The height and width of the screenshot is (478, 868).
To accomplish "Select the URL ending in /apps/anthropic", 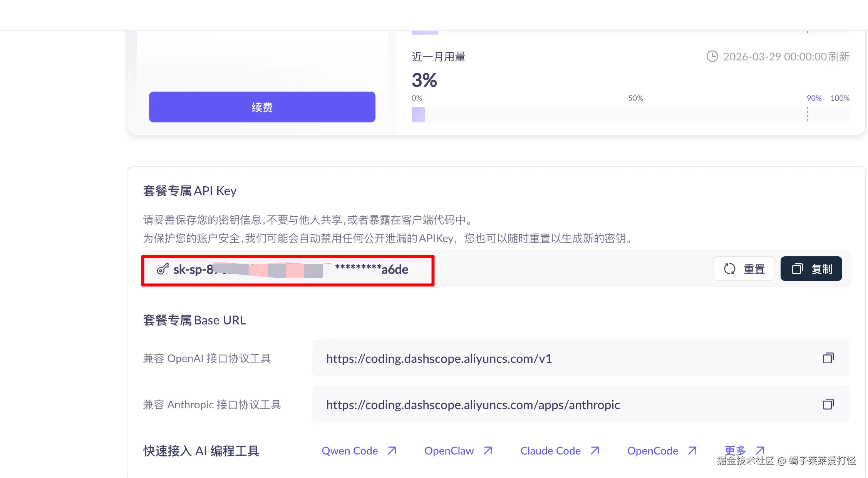I will 473,405.
